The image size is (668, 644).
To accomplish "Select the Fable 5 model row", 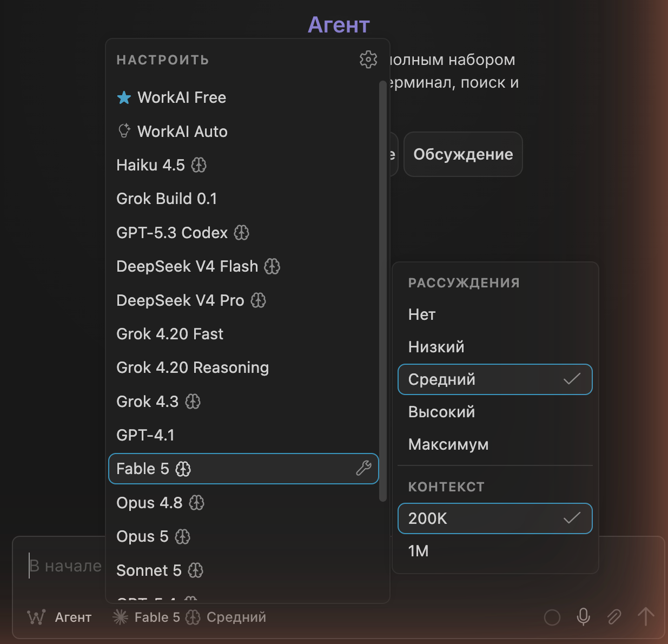I will 243,469.
